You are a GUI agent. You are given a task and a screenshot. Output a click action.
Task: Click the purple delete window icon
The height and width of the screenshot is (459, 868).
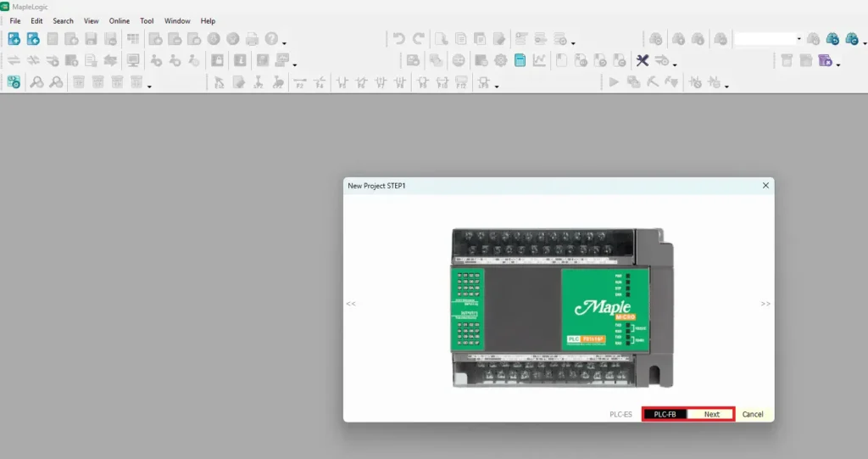(825, 60)
